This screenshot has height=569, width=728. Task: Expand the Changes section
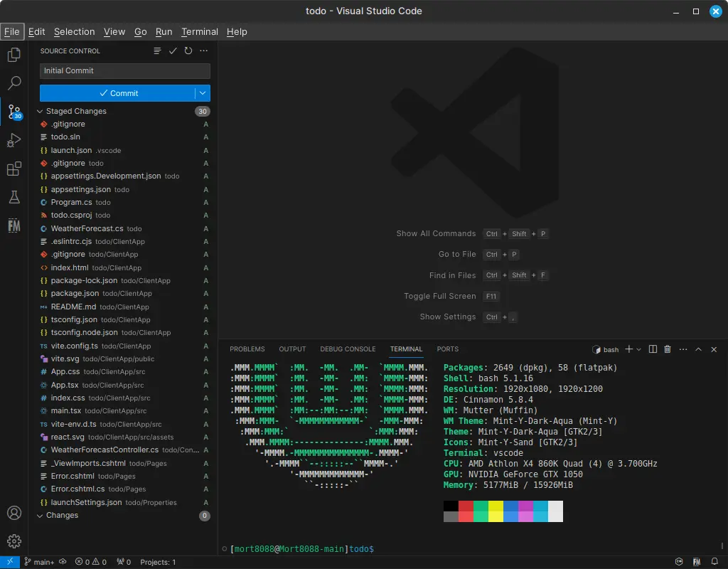(x=41, y=516)
